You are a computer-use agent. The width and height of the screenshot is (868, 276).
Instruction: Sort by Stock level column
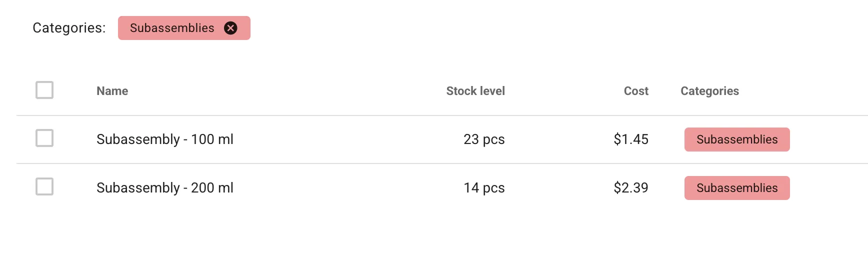pyautogui.click(x=475, y=91)
